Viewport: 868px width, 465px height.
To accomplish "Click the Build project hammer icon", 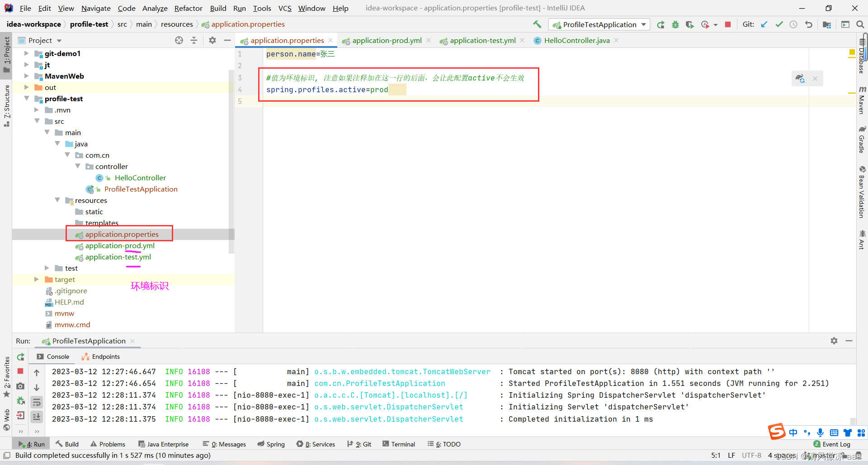I will (537, 24).
